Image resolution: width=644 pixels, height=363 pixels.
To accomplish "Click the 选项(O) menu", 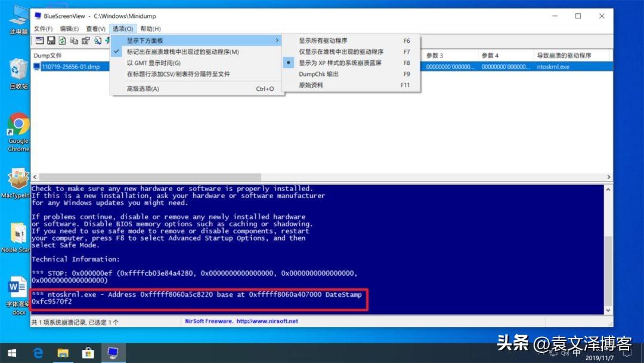I will coord(122,29).
